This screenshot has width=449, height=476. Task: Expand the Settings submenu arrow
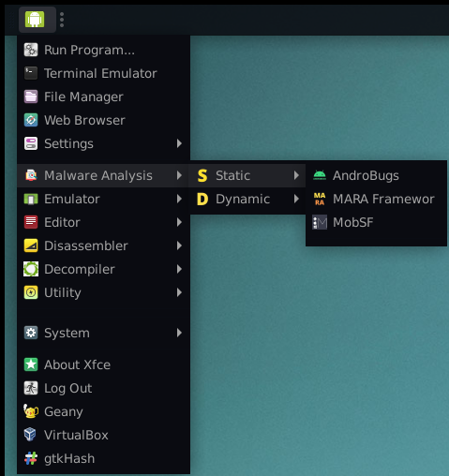tap(179, 143)
